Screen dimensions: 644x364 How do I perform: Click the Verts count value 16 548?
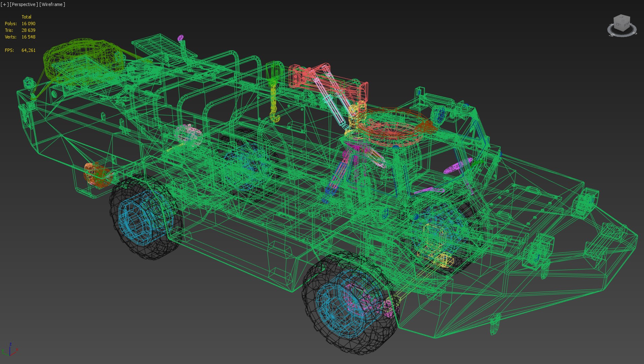pyautogui.click(x=28, y=37)
